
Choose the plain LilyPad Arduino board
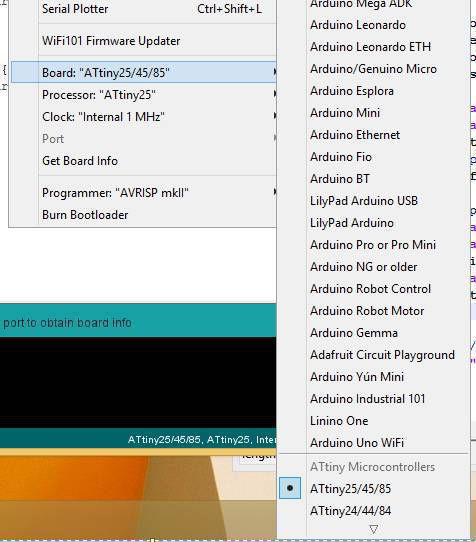[373, 223]
